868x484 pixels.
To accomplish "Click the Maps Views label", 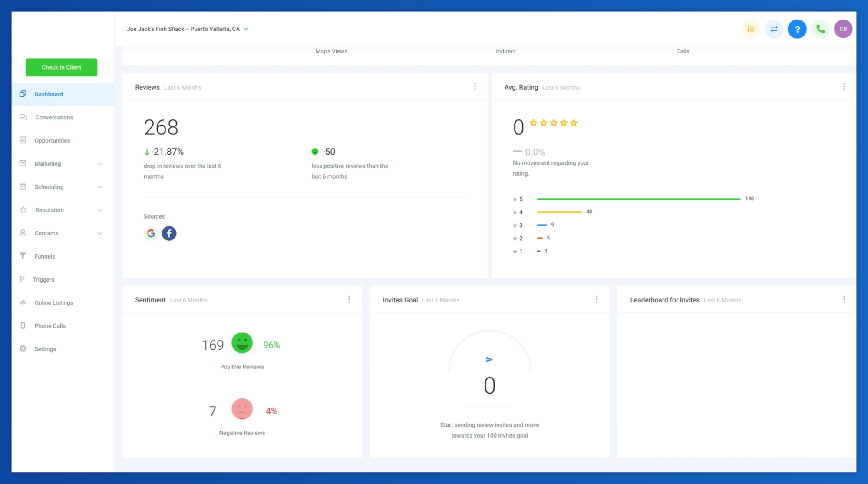I will 331,51.
